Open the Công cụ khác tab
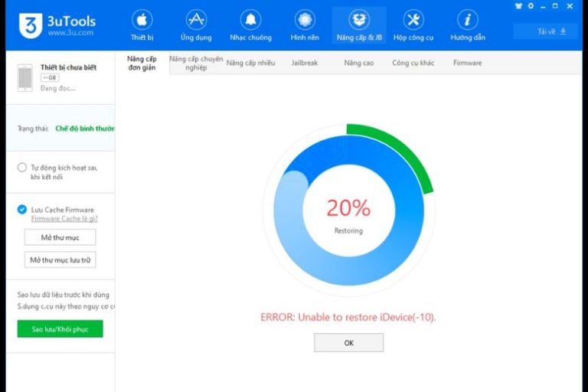Image resolution: width=588 pixels, height=392 pixels. coord(413,63)
